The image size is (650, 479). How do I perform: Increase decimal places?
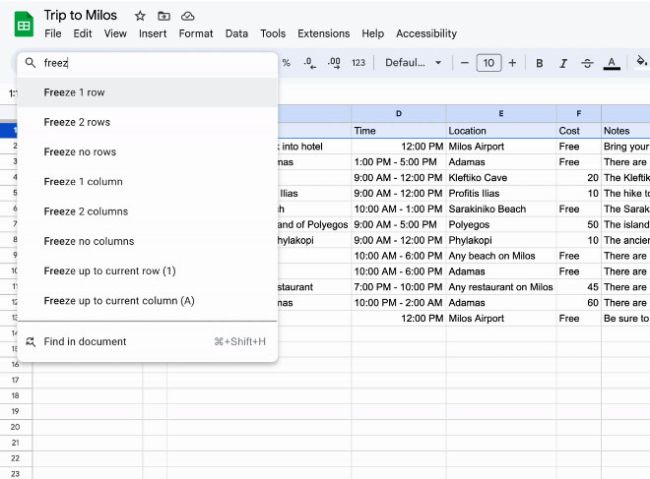coord(334,63)
